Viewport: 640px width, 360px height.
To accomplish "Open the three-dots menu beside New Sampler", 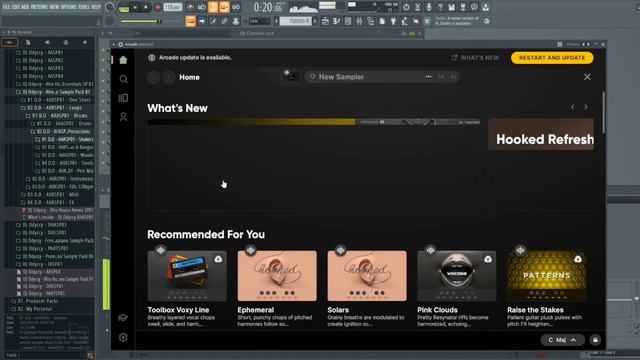I will [x=428, y=77].
